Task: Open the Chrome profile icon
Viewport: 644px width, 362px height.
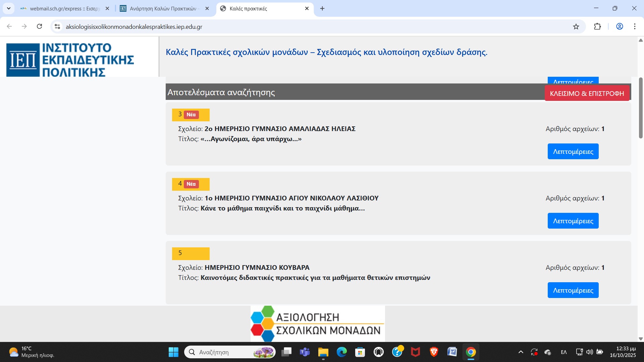Action: 620,26
